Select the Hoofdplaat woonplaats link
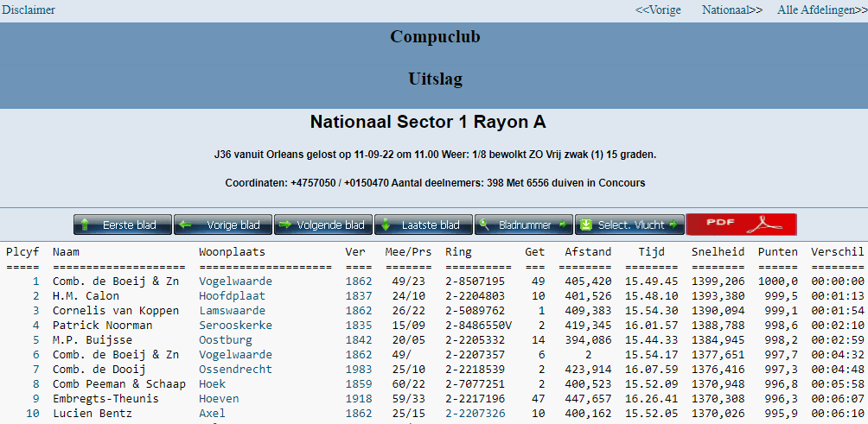The width and height of the screenshot is (868, 424). coord(232,296)
